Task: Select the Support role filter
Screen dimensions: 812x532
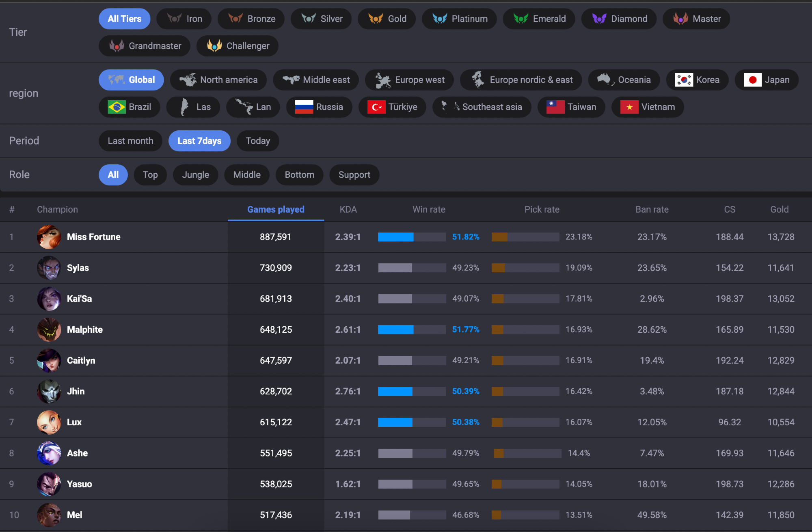Action: tap(354, 175)
